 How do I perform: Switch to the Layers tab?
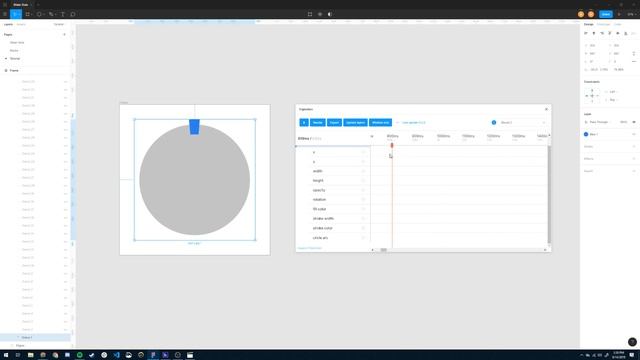pos(8,24)
